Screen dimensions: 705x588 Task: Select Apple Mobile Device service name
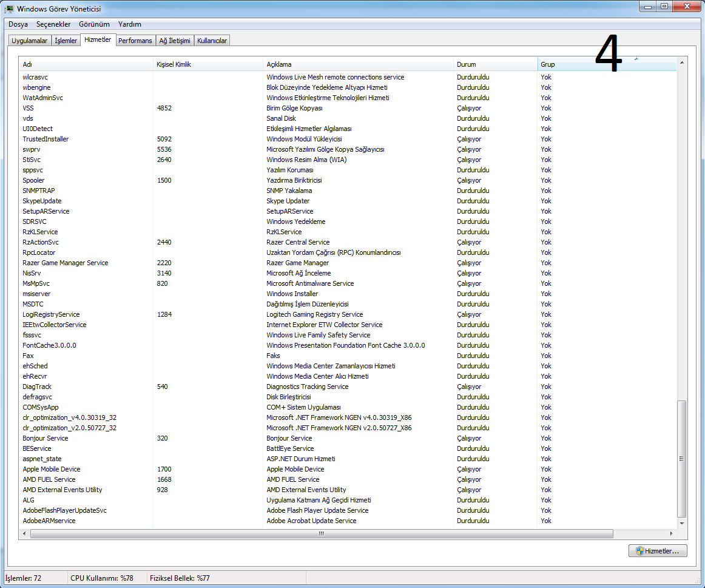click(51, 470)
